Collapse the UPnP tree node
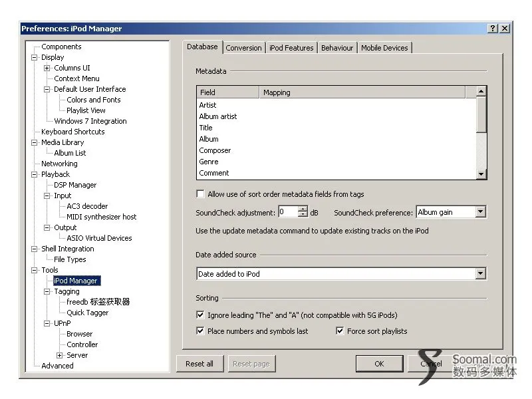532x399 pixels. pyautogui.click(x=47, y=324)
